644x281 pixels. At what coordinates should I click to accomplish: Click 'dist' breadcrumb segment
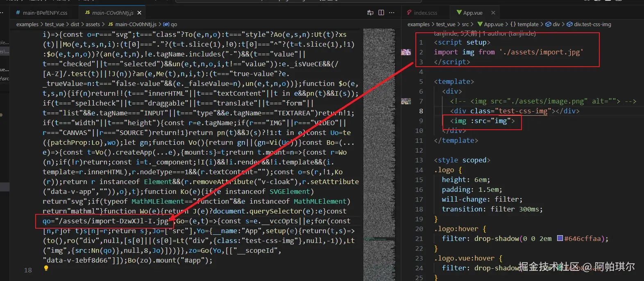75,24
